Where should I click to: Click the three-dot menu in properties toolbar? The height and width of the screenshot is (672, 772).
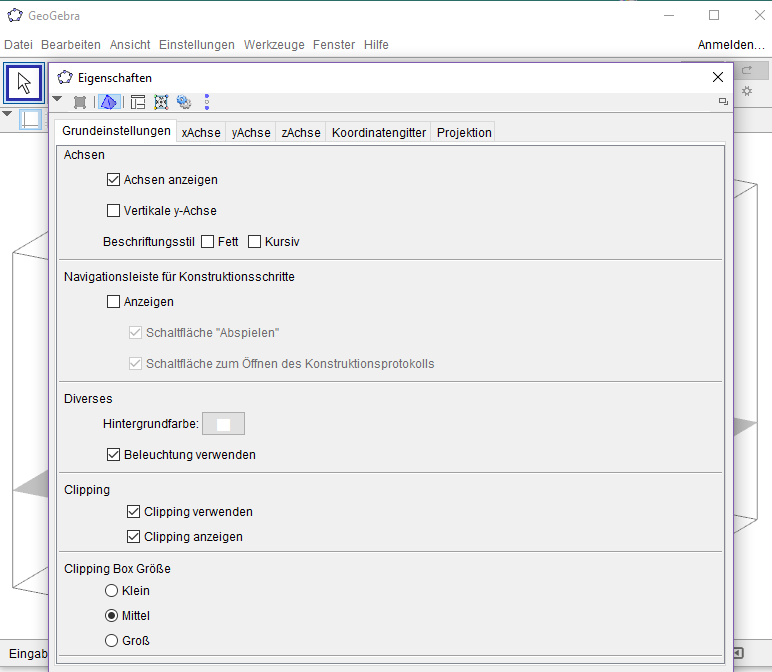tap(207, 102)
